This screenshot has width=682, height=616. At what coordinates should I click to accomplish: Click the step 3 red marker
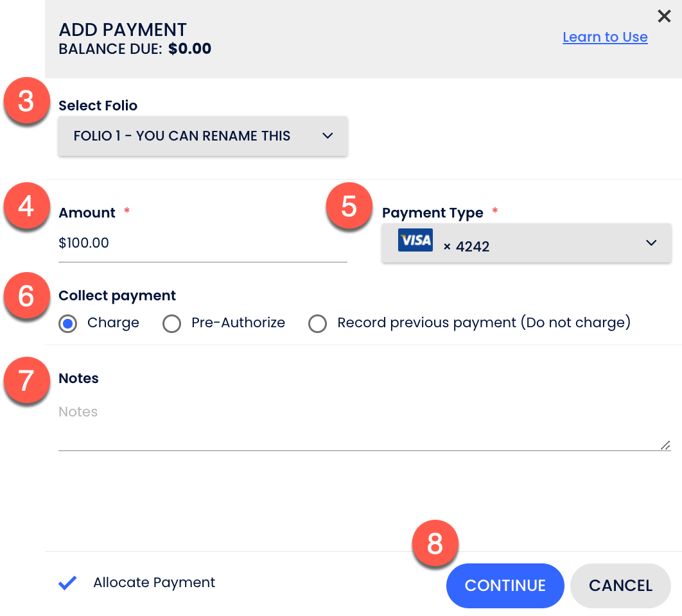coord(26,101)
